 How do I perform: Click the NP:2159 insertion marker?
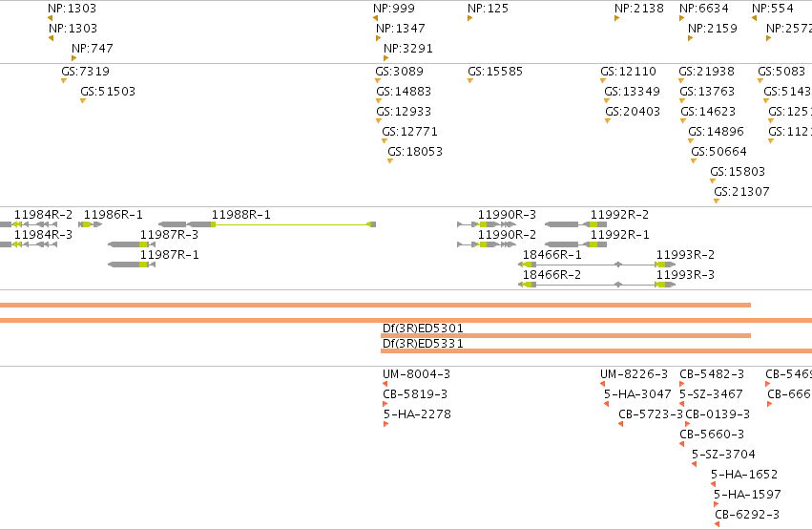click(x=690, y=38)
